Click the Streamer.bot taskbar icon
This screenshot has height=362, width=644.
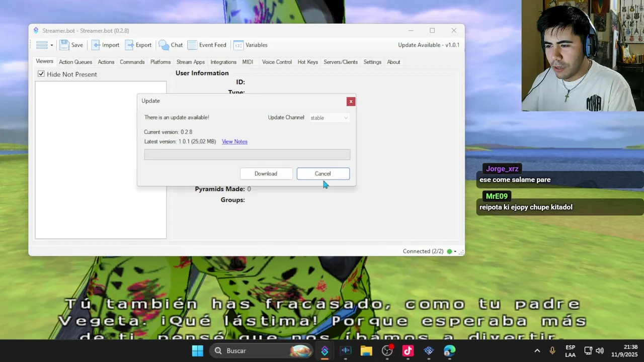click(325, 351)
